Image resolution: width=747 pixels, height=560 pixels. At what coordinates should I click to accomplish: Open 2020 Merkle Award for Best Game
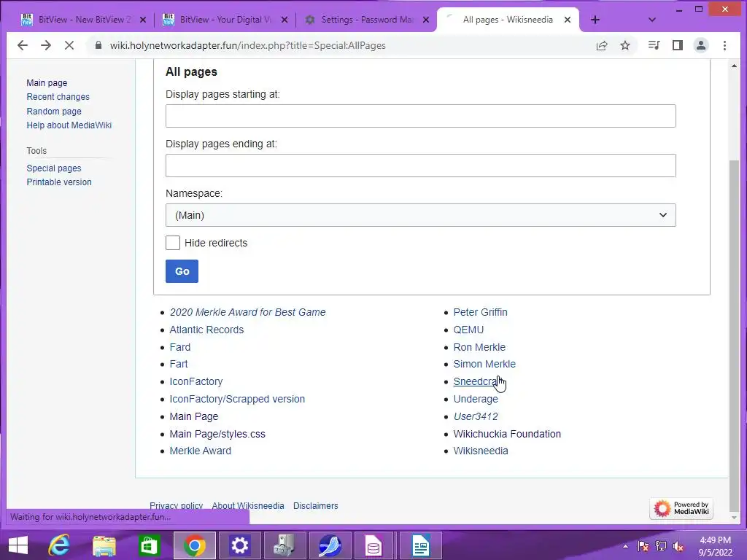pos(248,312)
